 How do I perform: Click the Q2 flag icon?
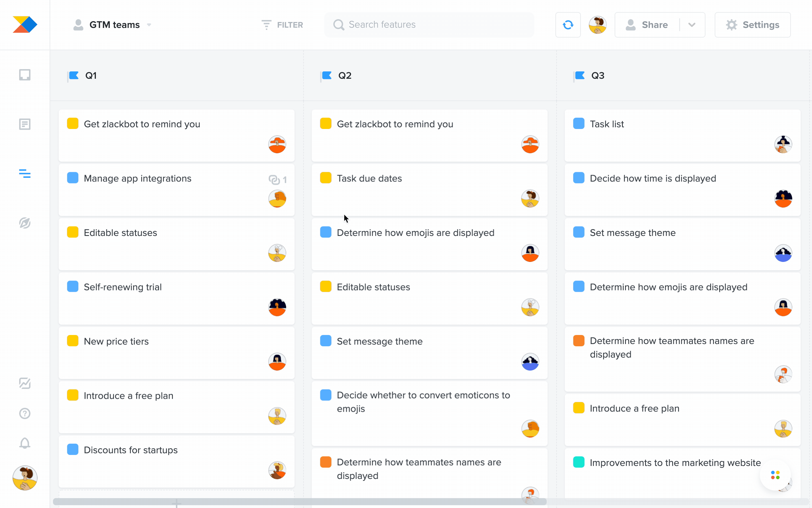(326, 76)
